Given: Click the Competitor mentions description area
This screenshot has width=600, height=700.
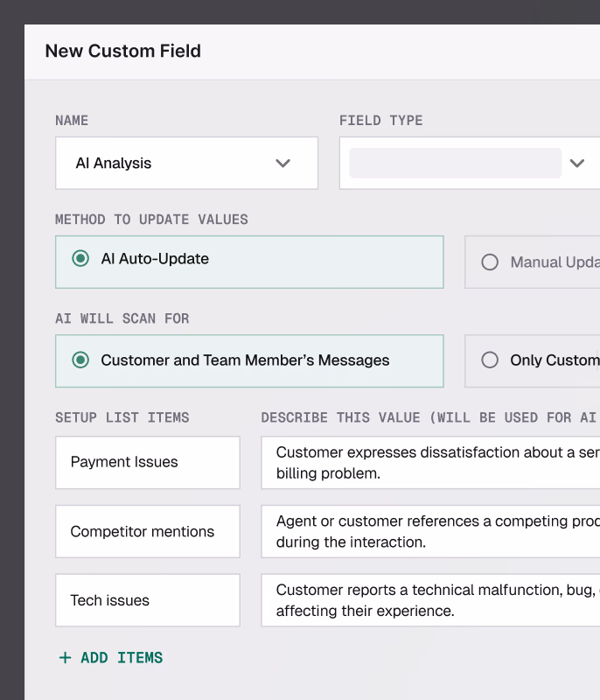Looking at the screenshot, I should pos(429,531).
